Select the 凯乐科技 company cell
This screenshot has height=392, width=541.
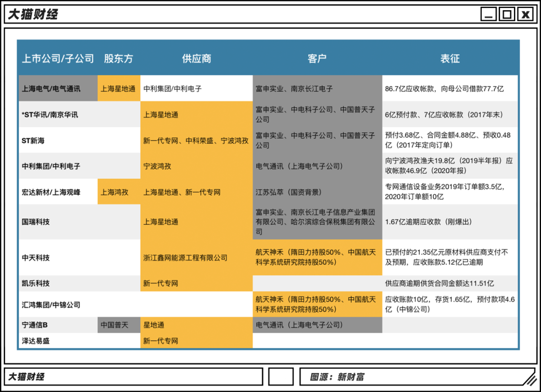pos(58,283)
